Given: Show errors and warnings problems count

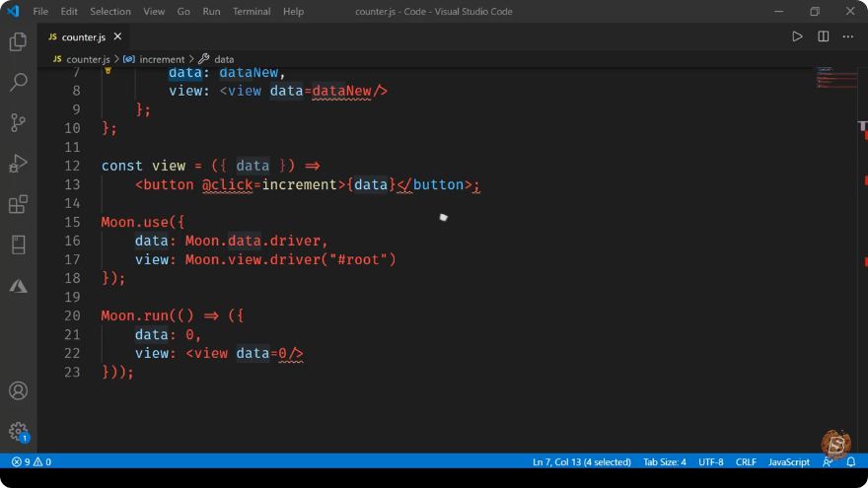Looking at the screenshot, I should point(32,461).
